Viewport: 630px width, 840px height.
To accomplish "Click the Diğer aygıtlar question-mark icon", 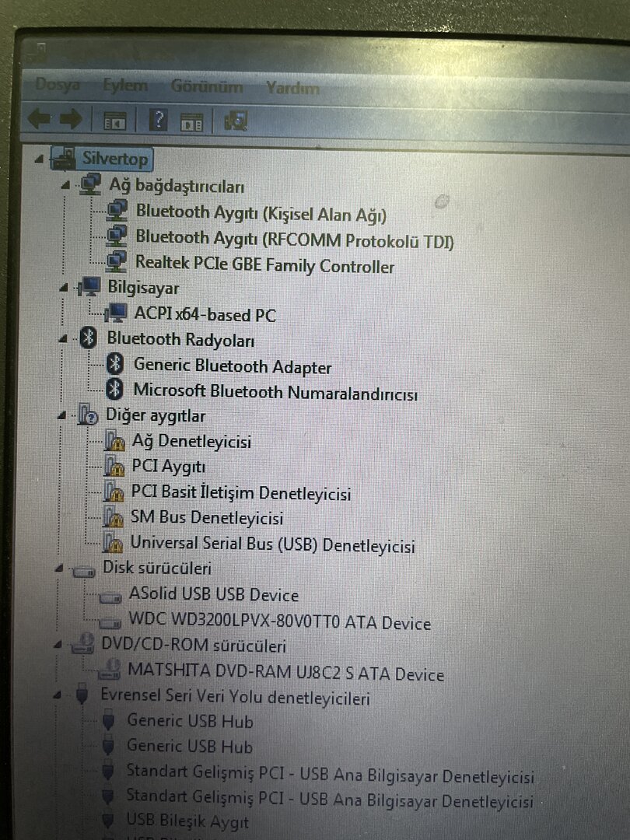I will click(87, 415).
